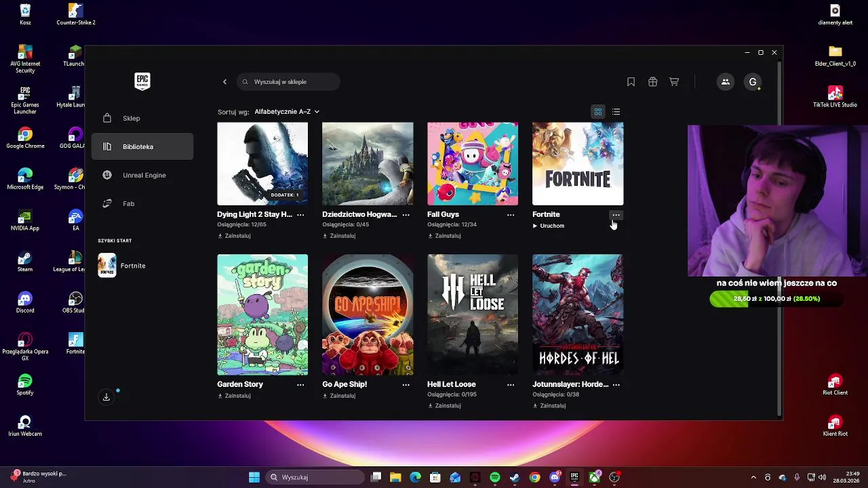Click the Fortnite library cover image
The image size is (868, 488).
click(578, 164)
